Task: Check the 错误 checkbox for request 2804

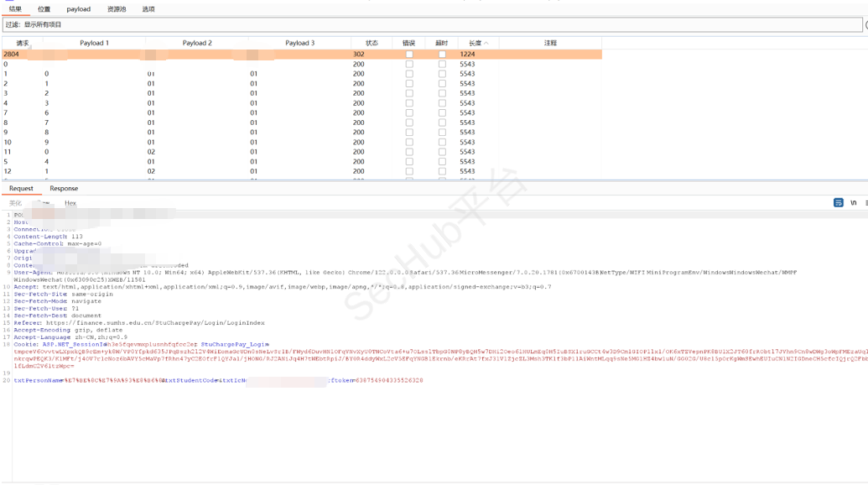Action: pos(409,55)
